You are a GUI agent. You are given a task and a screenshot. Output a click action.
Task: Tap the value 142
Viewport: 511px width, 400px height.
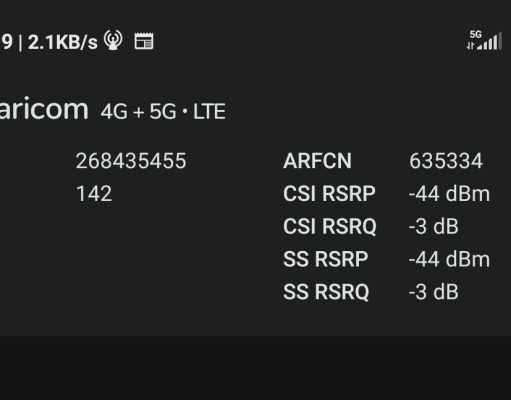pyautogui.click(x=94, y=194)
